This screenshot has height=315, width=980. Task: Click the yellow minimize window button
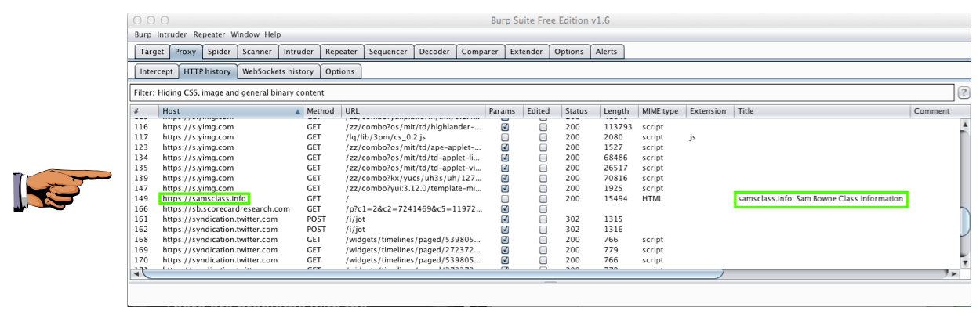(x=151, y=20)
